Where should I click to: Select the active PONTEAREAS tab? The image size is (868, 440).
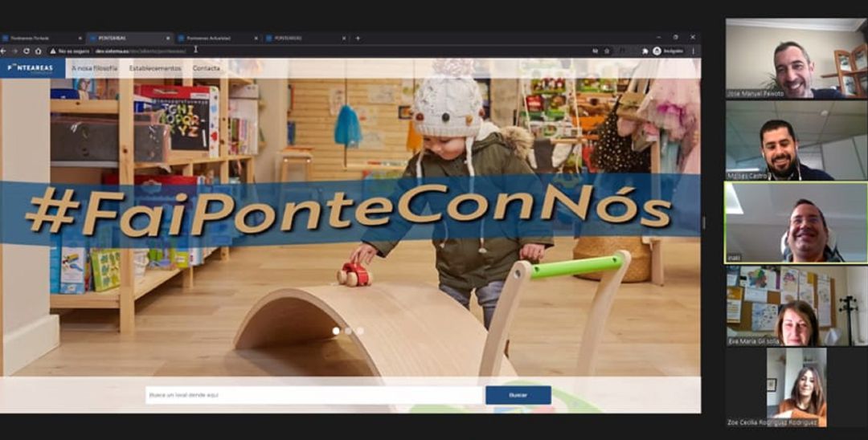[x=129, y=39]
